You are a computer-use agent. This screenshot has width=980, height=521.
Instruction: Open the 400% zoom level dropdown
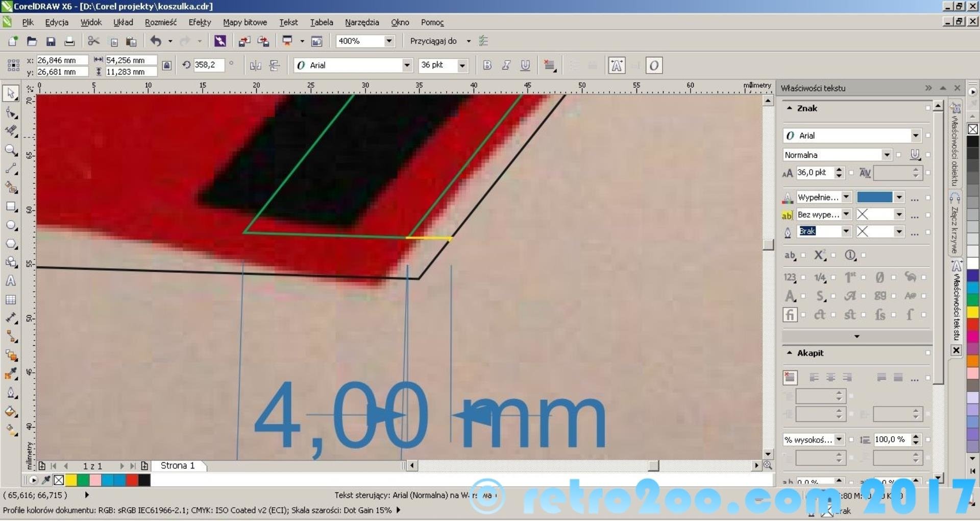point(389,41)
